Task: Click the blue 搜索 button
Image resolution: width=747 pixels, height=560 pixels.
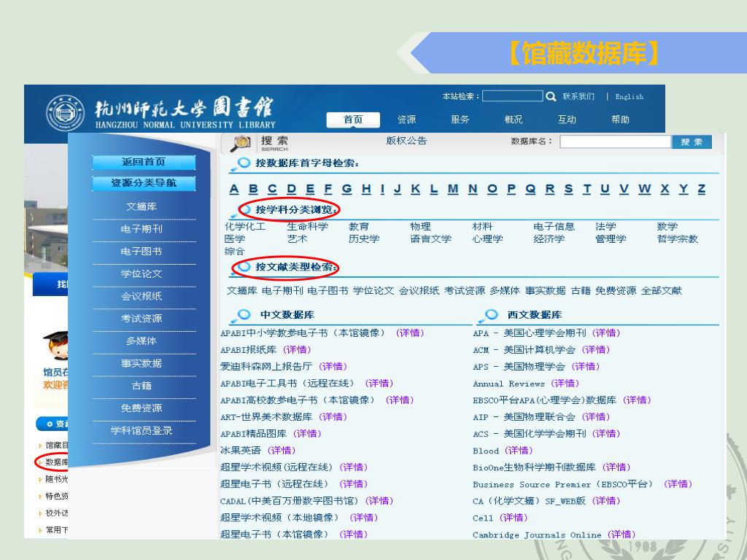Action: point(692,142)
